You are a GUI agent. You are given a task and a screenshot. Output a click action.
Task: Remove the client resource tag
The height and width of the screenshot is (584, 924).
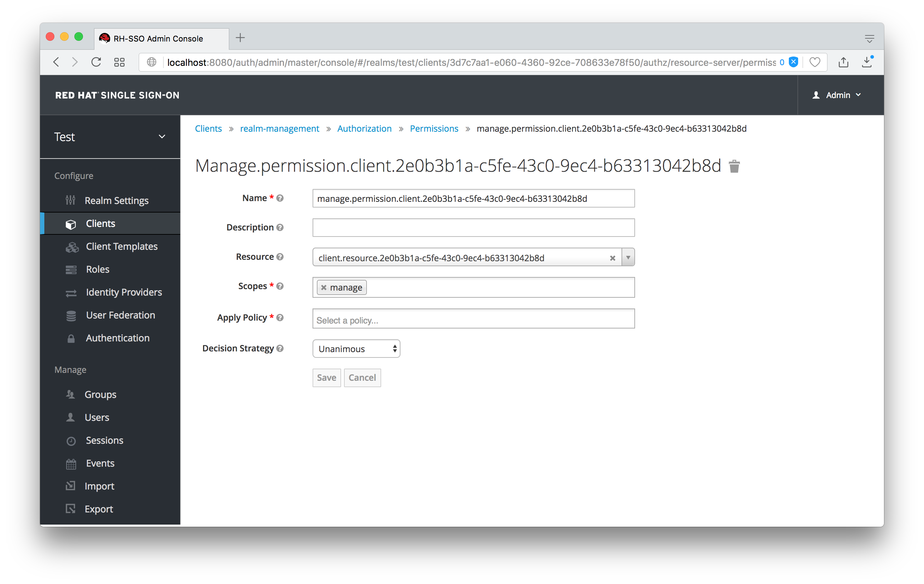612,258
